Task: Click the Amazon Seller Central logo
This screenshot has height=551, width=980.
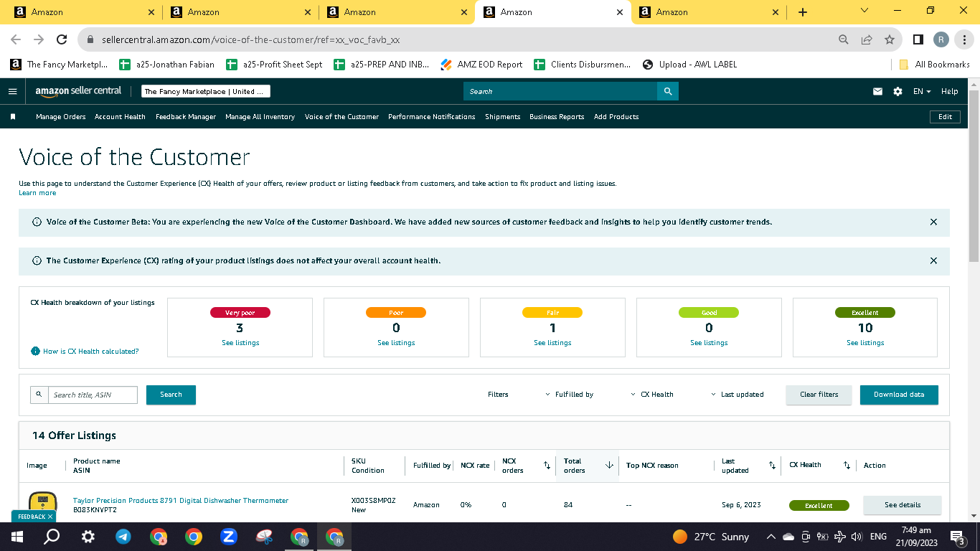Action: (x=78, y=91)
